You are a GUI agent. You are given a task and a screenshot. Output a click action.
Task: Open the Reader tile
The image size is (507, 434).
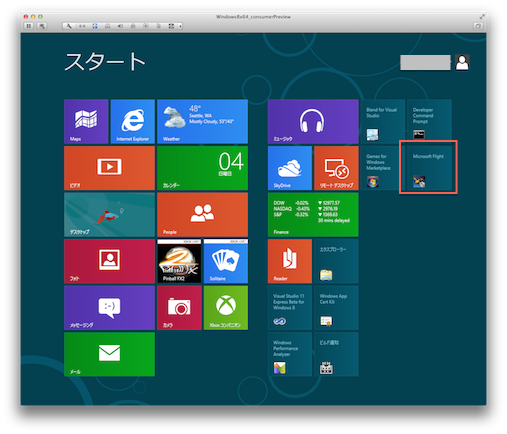(x=290, y=261)
